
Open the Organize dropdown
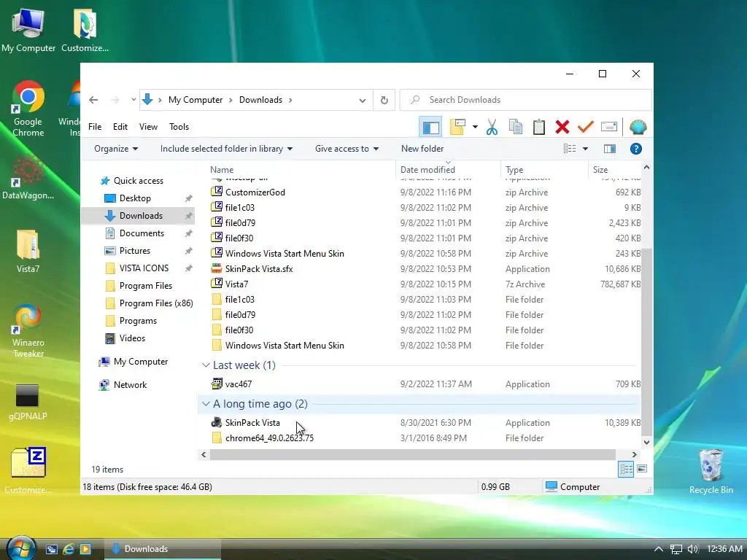[x=116, y=149]
